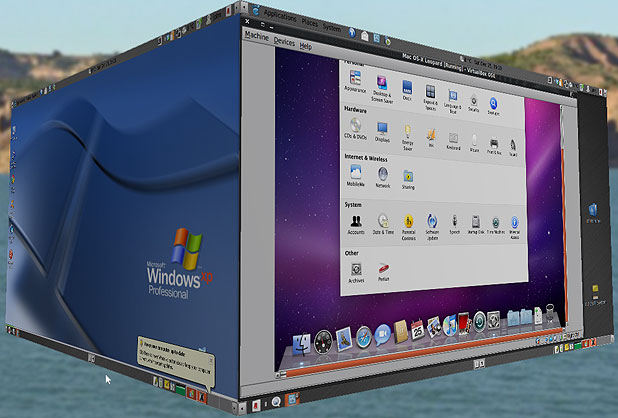
Task: Open Exposé & Spaces preferences
Action: click(430, 97)
